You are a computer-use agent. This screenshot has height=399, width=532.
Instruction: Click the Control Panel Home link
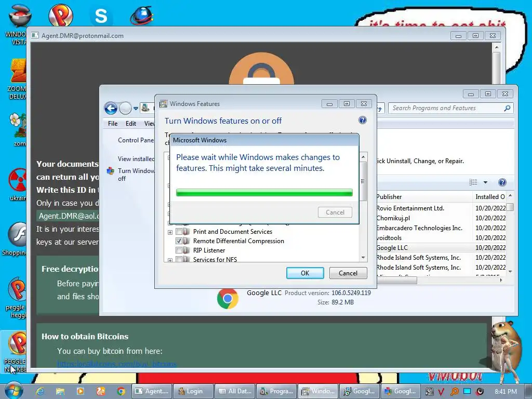pos(136,140)
